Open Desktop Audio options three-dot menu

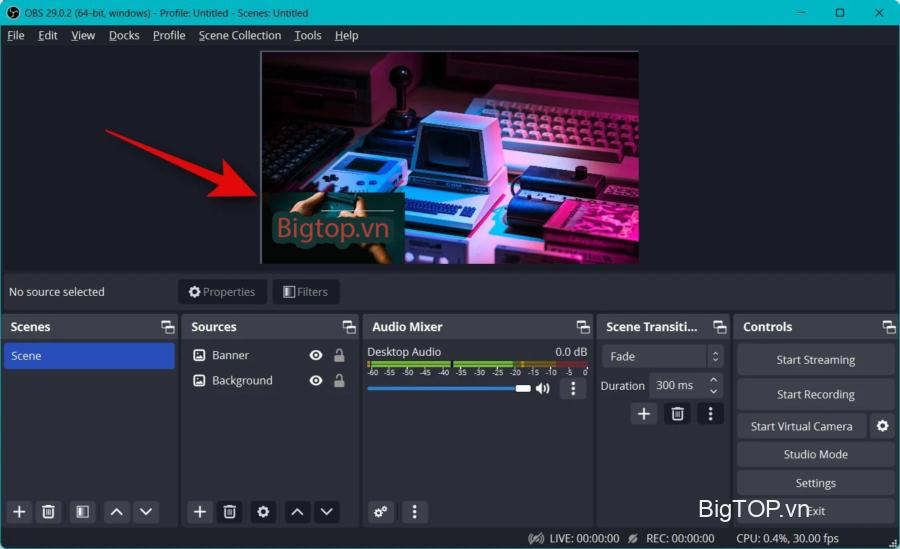coord(573,389)
